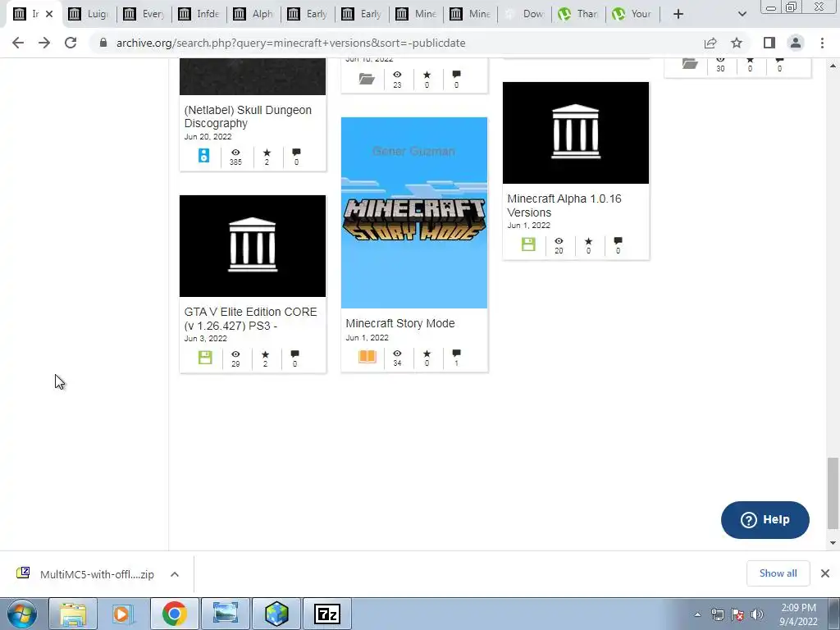Open the GTA V Elite Edition CORE title link
Screen dimensions: 840x630
[250, 319]
